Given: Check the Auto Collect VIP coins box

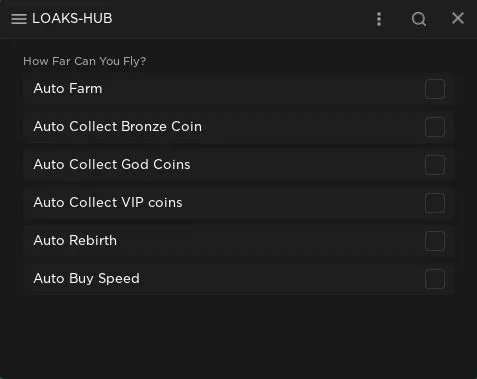Looking at the screenshot, I should (x=435, y=203).
